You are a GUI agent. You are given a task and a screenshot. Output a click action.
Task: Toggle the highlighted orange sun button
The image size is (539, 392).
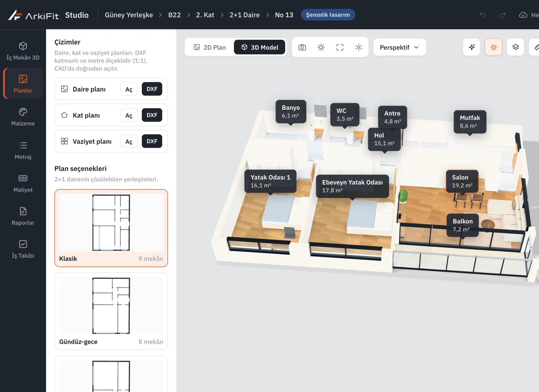494,47
